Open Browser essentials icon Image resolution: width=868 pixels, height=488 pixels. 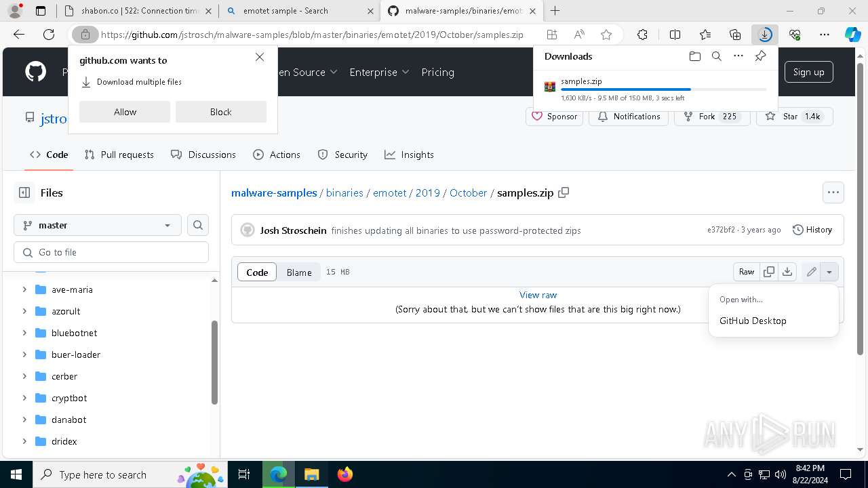pyautogui.click(x=795, y=35)
